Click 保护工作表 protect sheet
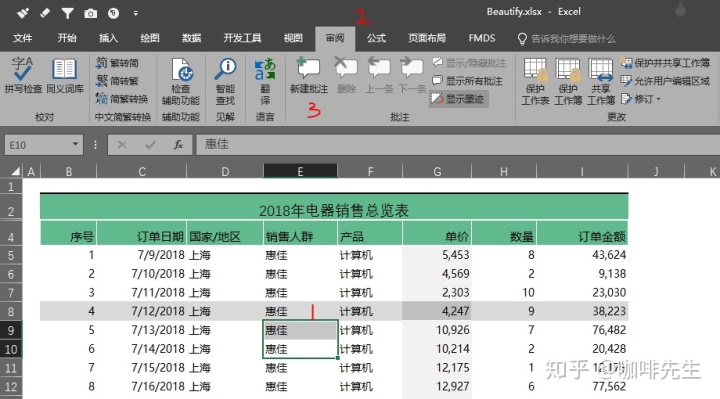720x399 pixels. pyautogui.click(x=535, y=81)
